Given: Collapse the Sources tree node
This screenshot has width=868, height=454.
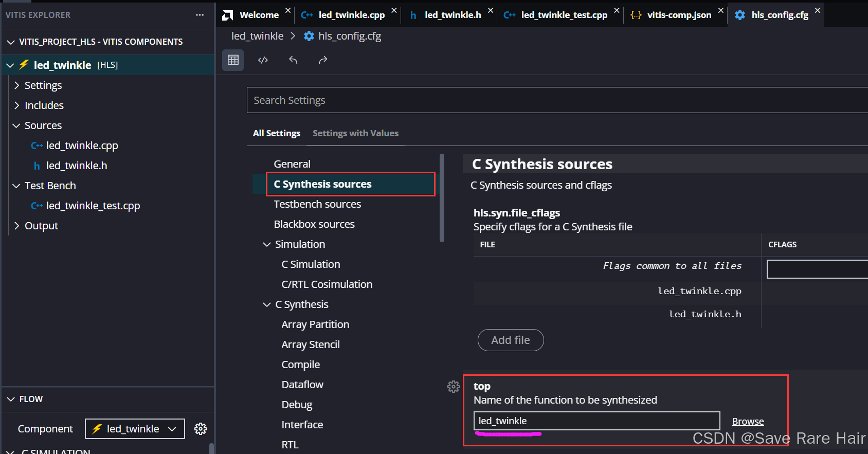Looking at the screenshot, I should [x=16, y=125].
